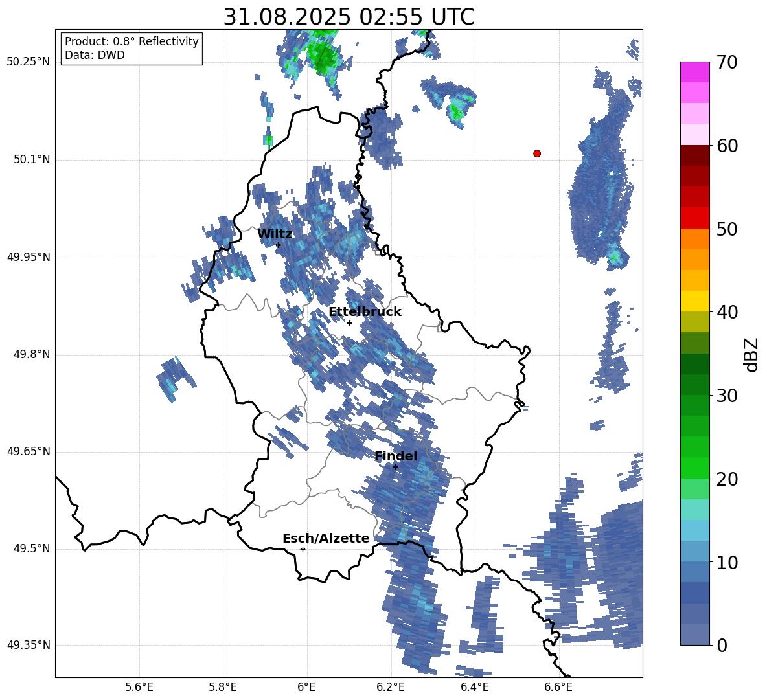Click the Findel cross marker
The image size is (767, 700).
(396, 468)
